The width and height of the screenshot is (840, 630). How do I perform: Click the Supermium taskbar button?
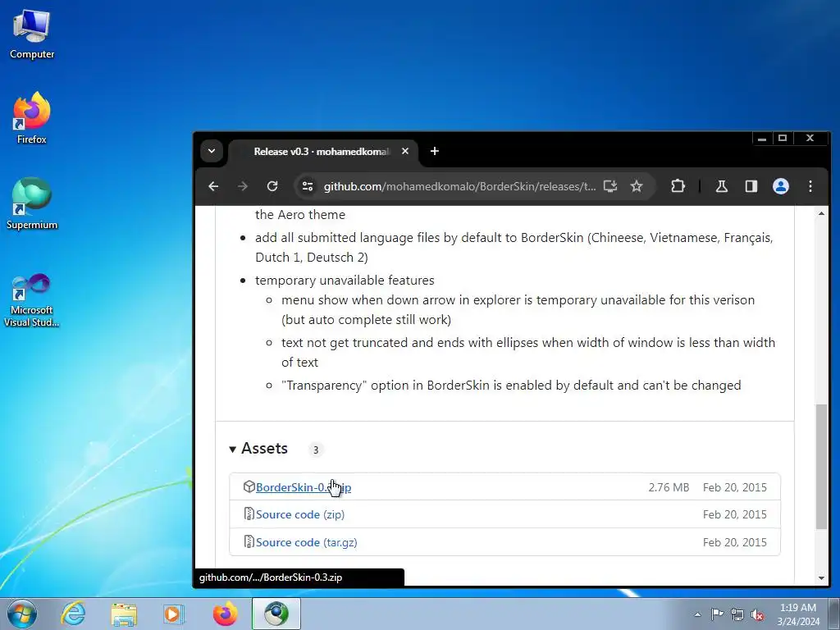276,614
